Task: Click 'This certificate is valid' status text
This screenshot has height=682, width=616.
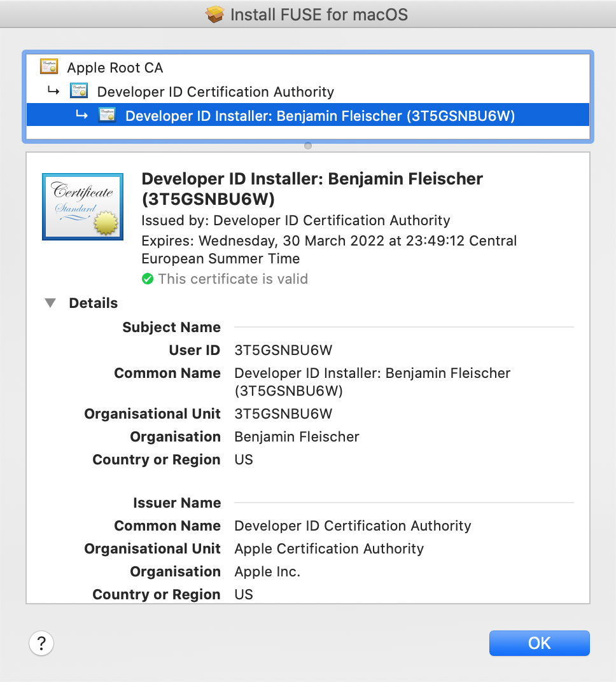Action: [x=233, y=279]
